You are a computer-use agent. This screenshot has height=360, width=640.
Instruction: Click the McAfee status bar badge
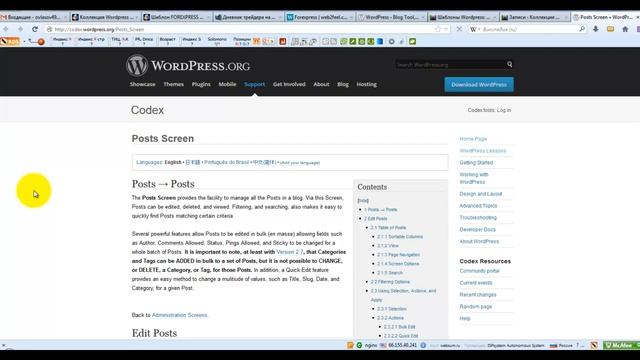tap(621, 345)
